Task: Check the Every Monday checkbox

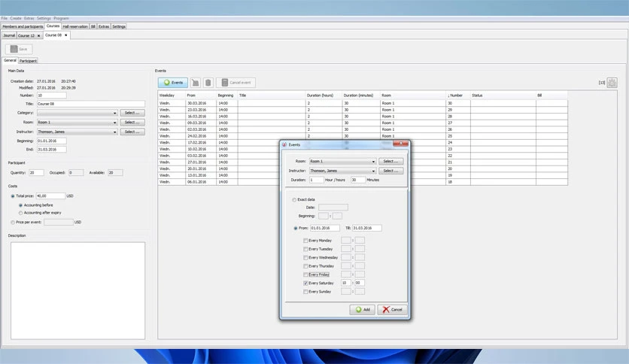Action: coord(305,241)
